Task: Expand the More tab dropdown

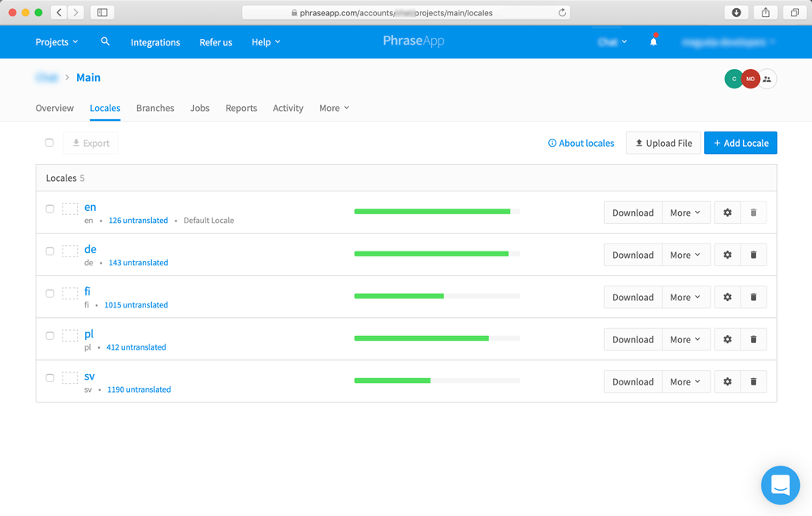Action: [x=334, y=108]
